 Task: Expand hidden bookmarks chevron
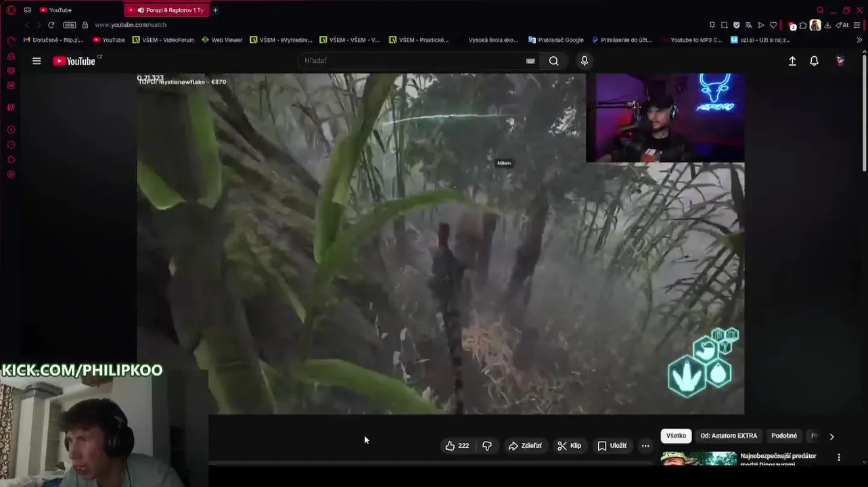click(x=859, y=40)
